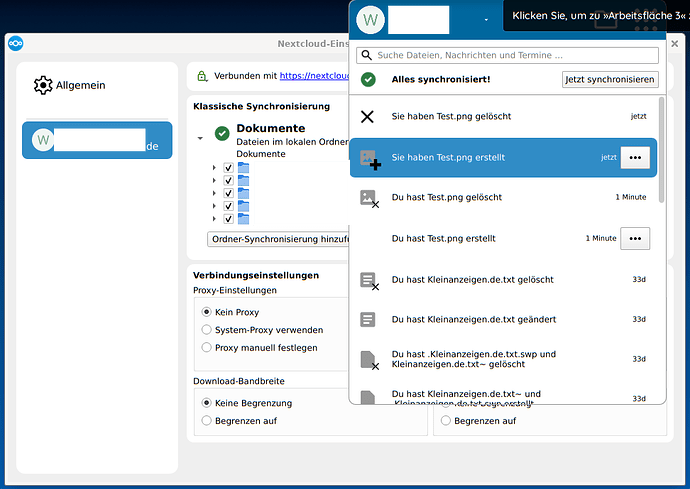Viewport: 690px width, 489px height.
Task: Open the account dropdown arrow in the popup header
Action: coord(486,20)
